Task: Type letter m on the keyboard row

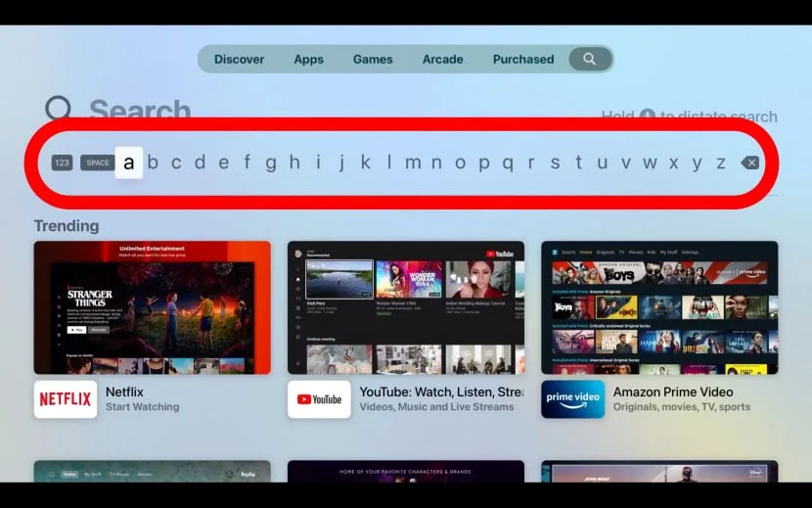Action: click(413, 162)
